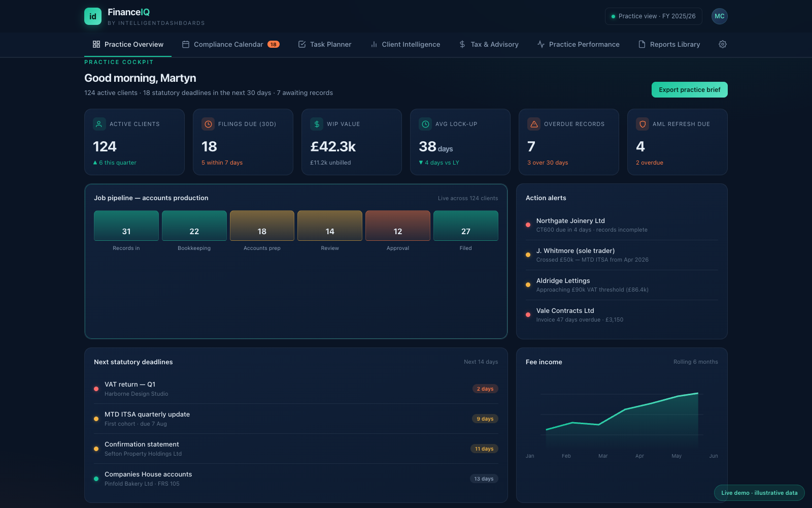812x508 pixels.
Task: Click the Compliance Calendar calendar icon
Action: pos(186,44)
